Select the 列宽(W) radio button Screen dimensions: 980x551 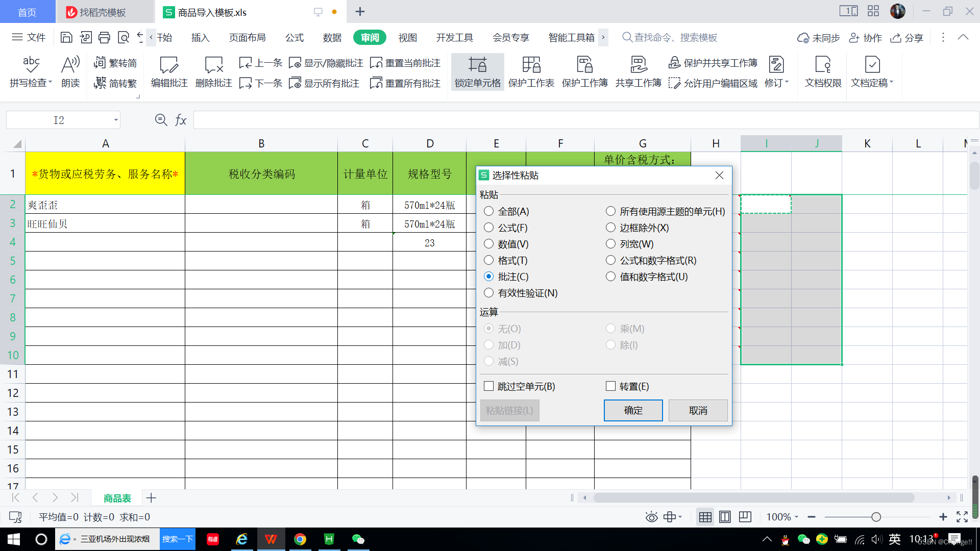point(610,244)
